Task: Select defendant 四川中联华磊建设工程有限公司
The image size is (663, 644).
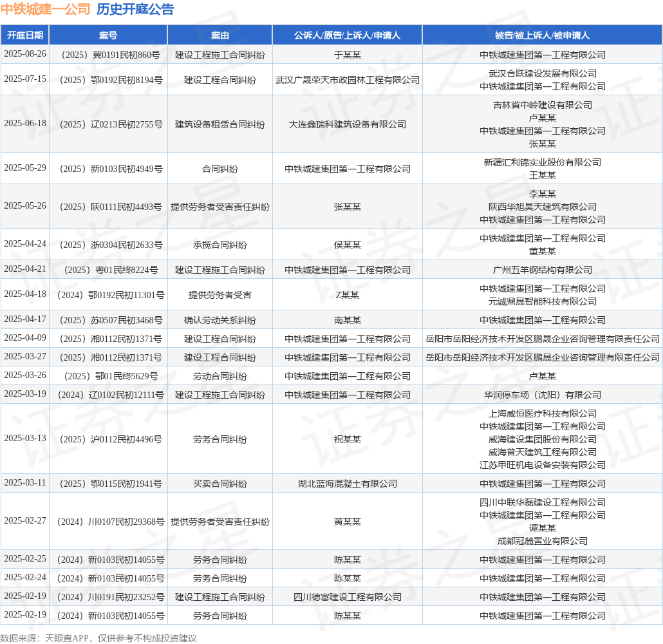Action: pos(542,502)
